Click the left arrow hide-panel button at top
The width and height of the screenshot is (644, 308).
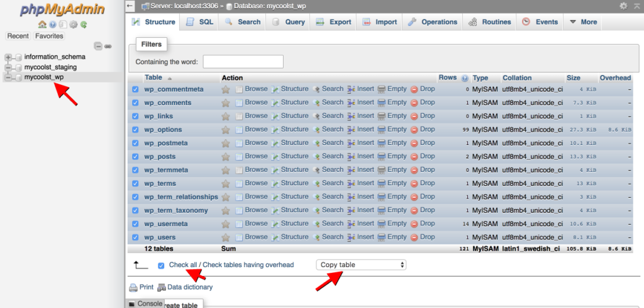coord(130,6)
